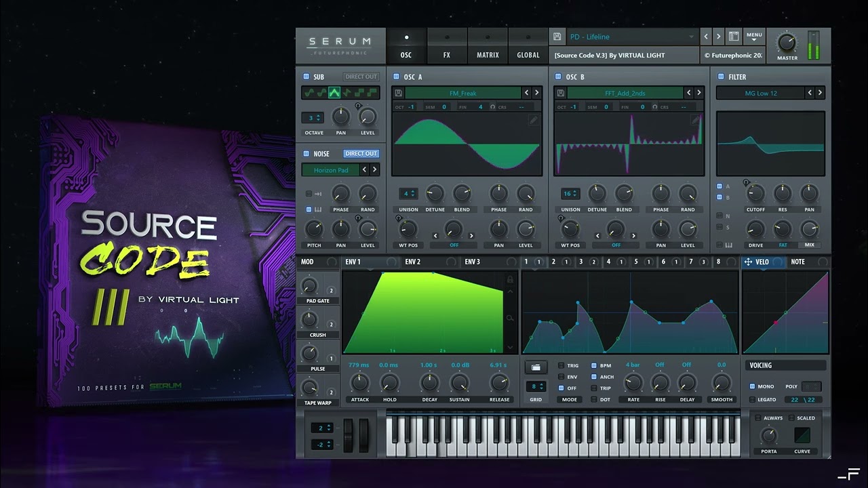
Task: Switch to the OSC tab
Action: coord(406,47)
